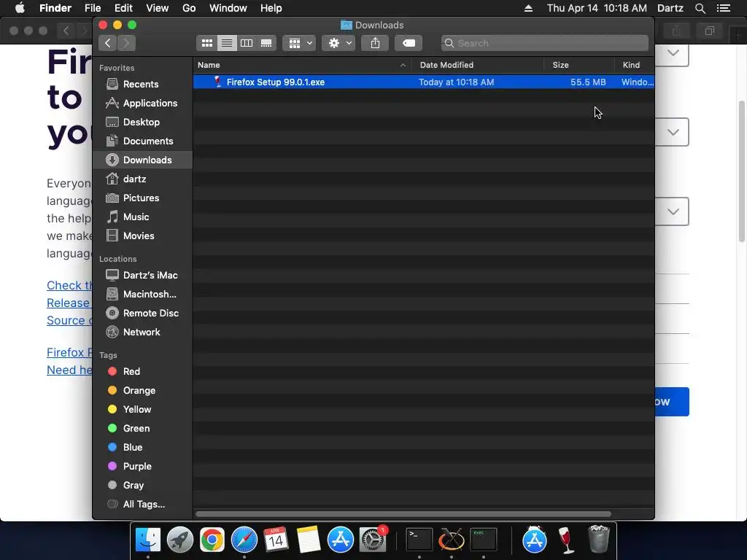Image resolution: width=747 pixels, height=560 pixels.
Task: Open Recents in sidebar
Action: 142,85
